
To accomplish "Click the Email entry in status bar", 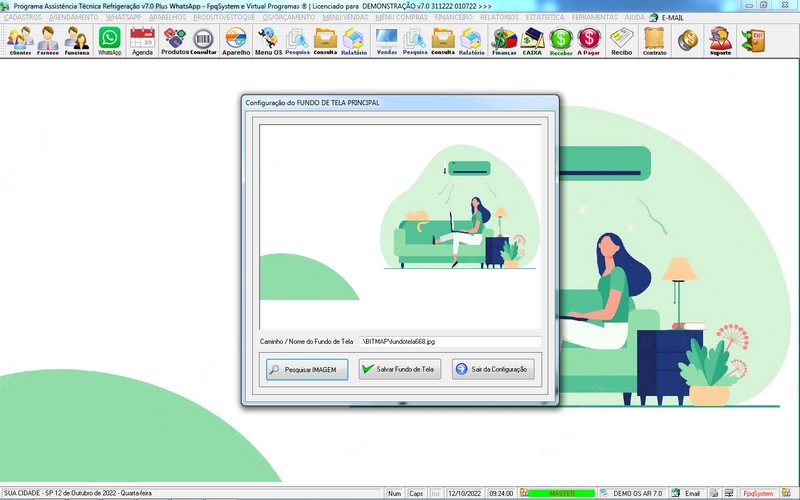I will coord(687,493).
